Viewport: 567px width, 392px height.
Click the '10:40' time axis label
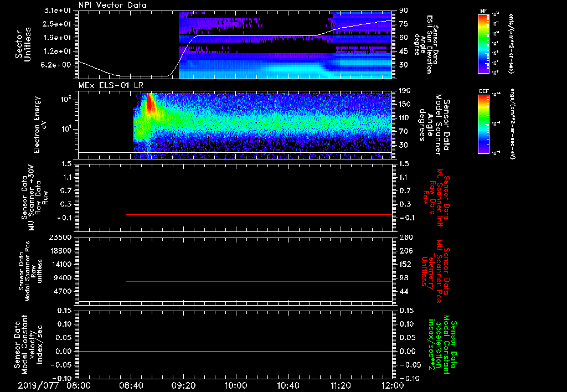pos(288,385)
